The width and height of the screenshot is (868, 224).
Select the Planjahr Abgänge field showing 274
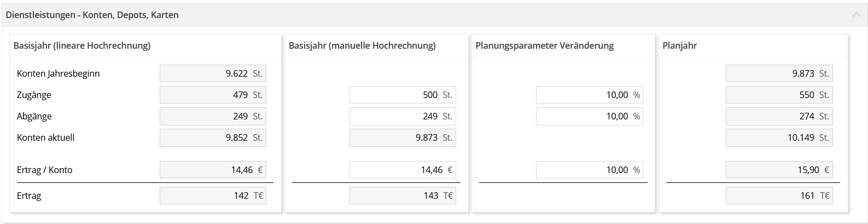coord(778,116)
